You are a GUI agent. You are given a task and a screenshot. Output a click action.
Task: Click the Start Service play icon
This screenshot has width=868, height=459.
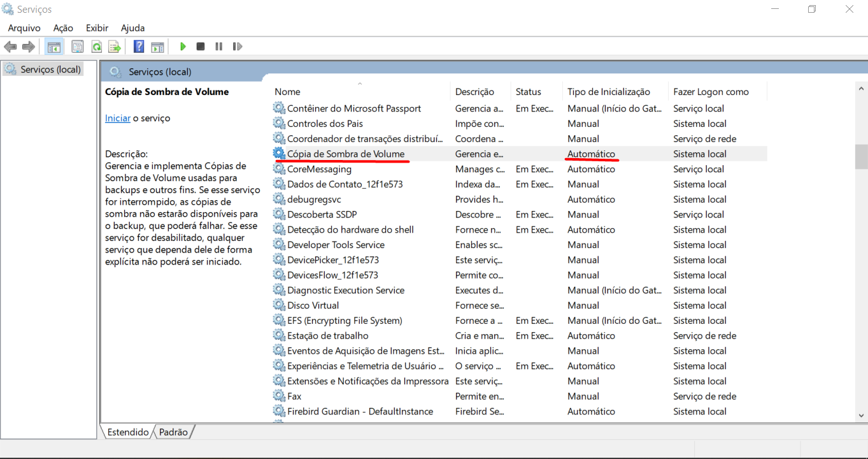click(x=183, y=47)
